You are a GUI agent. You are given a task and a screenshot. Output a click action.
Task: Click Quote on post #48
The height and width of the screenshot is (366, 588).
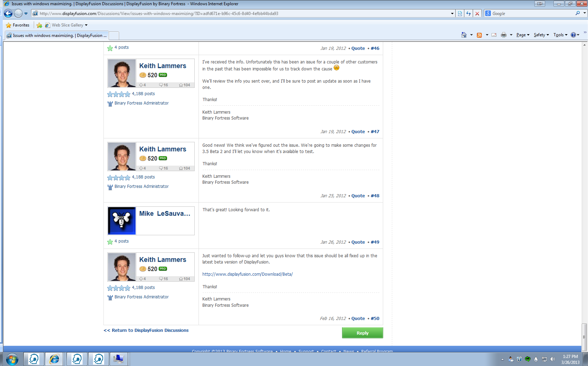[358, 196]
